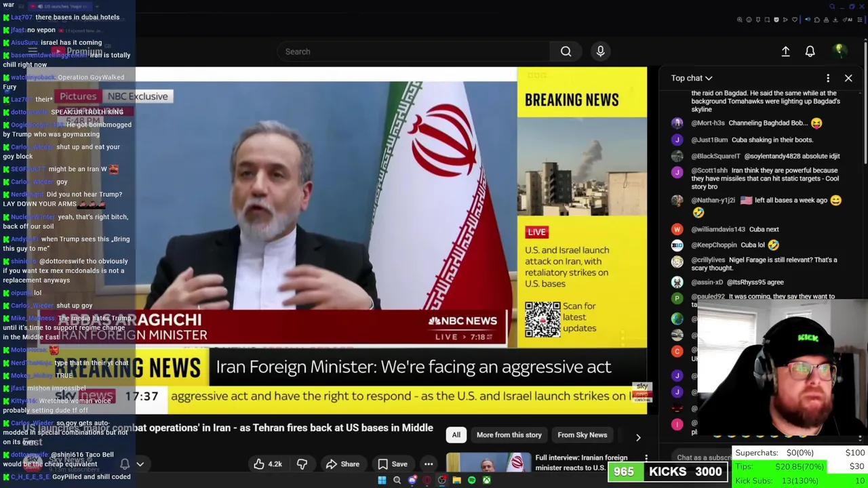
Task: Run search with the magnifier button
Action: pos(566,52)
